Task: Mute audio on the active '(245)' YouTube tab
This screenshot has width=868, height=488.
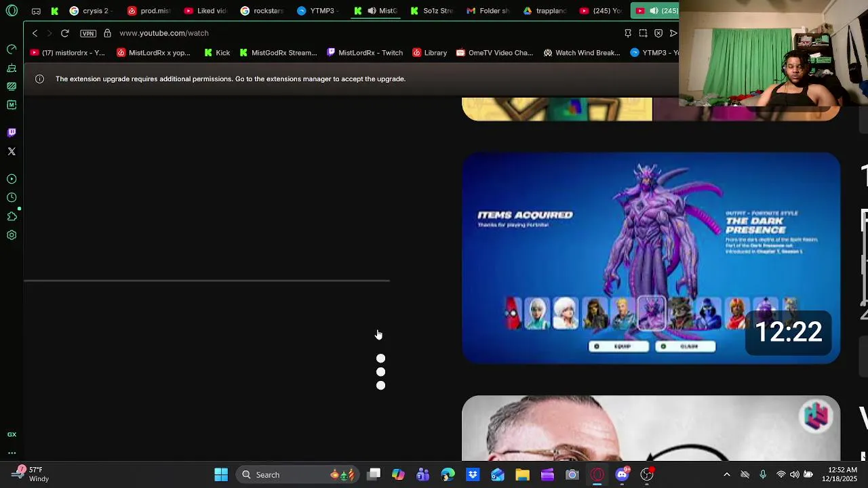Action: tap(654, 11)
